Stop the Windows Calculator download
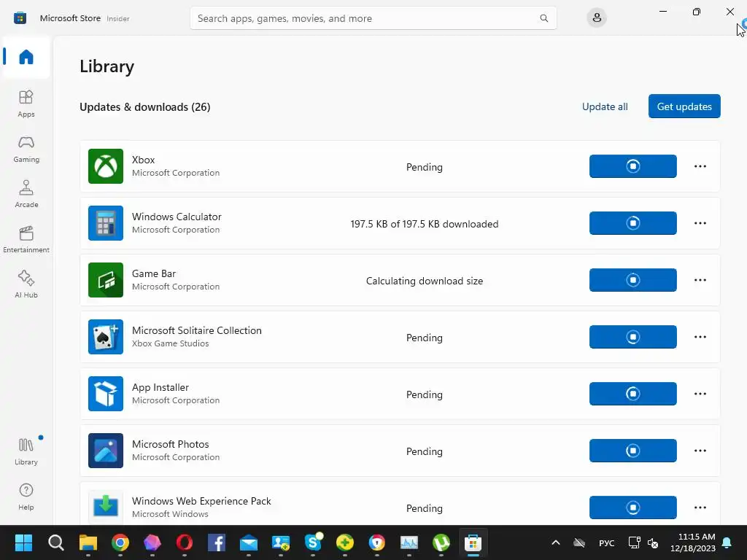Viewport: 747px width, 560px height. coord(632,223)
